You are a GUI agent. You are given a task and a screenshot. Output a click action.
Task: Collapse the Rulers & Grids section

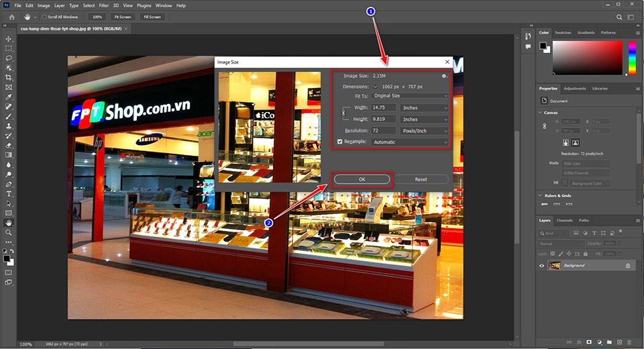pos(540,196)
